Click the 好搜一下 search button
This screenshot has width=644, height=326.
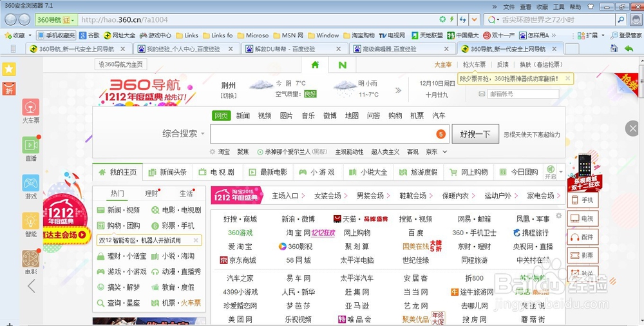tap(475, 134)
